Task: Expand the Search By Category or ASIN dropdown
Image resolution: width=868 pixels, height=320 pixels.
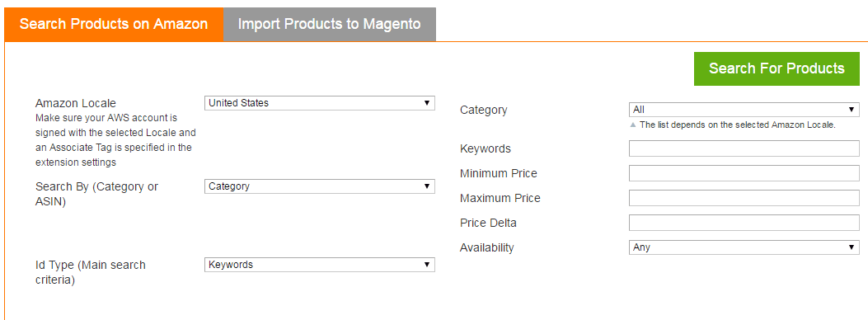Action: point(319,186)
